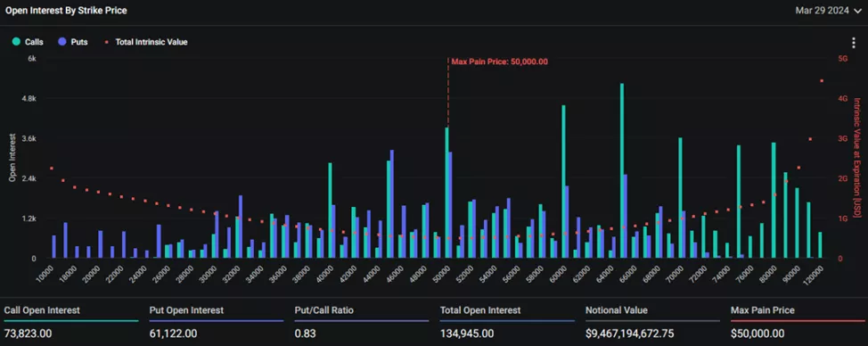Click the call bar at 50000 strike
Image resolution: width=868 pixels, height=346 pixels.
[x=446, y=193]
